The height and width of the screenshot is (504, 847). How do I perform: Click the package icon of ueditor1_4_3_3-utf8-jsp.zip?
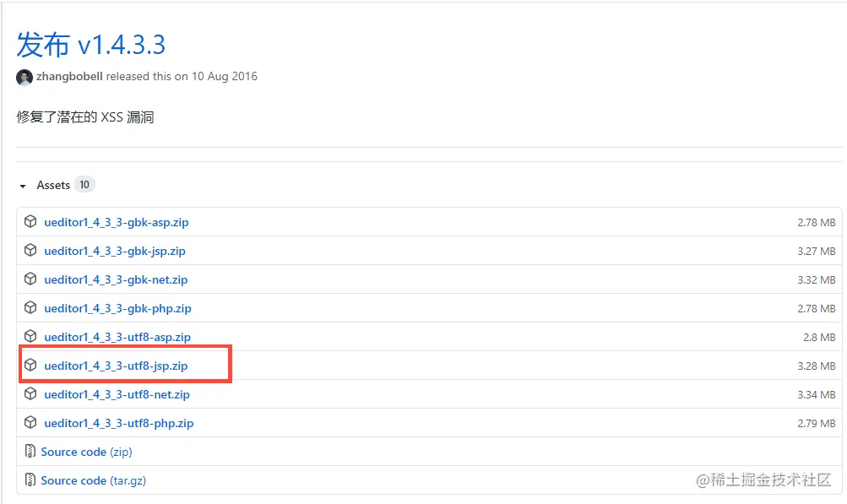pos(30,365)
